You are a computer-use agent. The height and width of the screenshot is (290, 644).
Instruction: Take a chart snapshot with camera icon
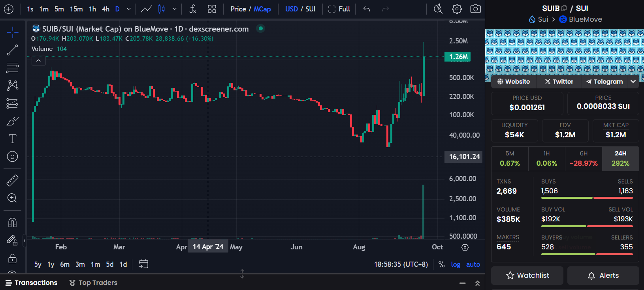click(x=475, y=9)
